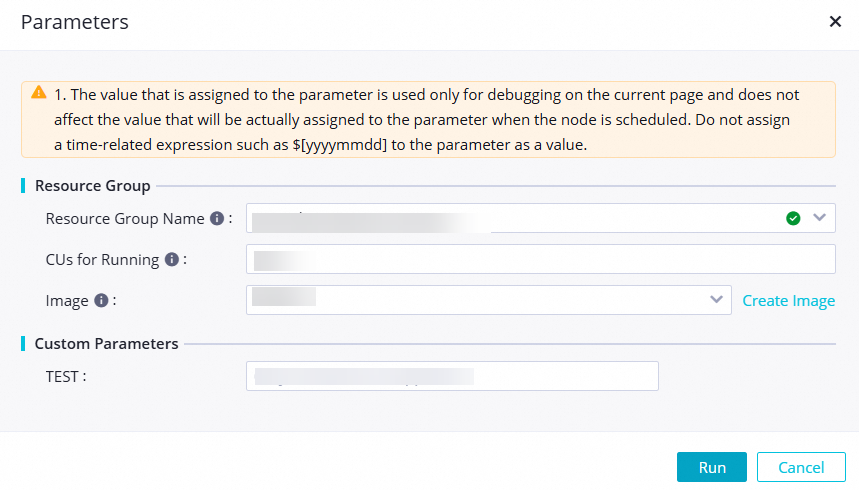The width and height of the screenshot is (859, 490).
Task: Expand the Resource Group Name dropdown arrow
Action: click(x=820, y=218)
